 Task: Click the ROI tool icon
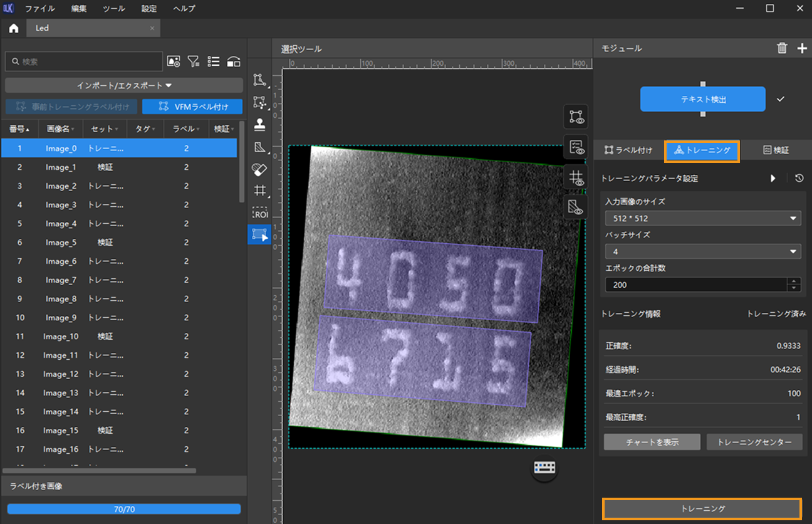259,213
